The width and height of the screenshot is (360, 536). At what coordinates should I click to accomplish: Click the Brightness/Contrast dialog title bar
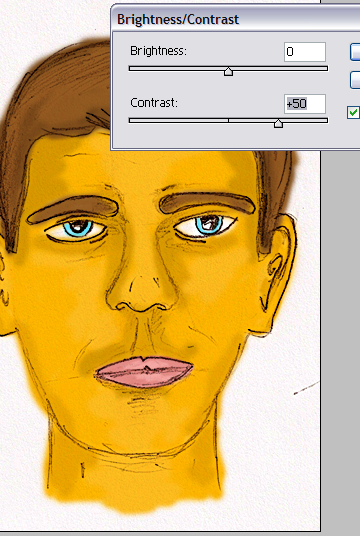236,18
